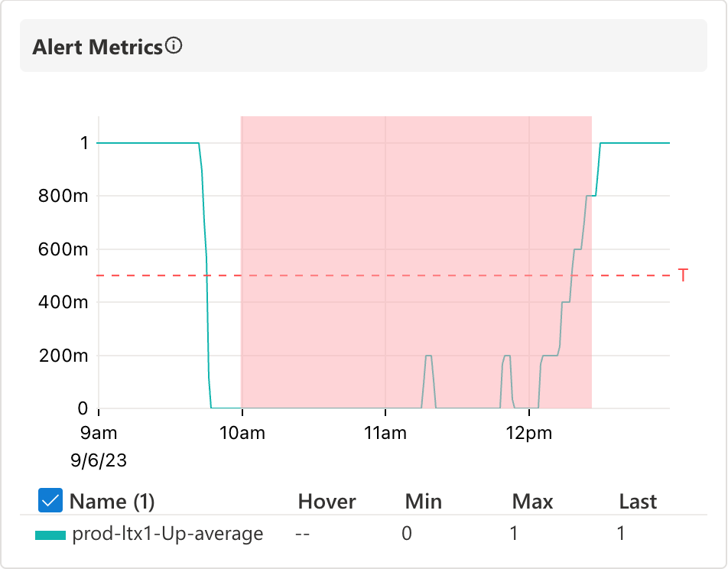
Task: Click the Min column header
Action: (423, 502)
